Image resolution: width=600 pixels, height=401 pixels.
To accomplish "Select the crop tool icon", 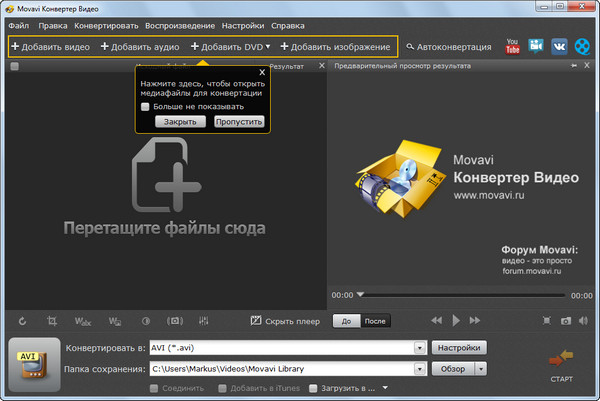I will tap(51, 321).
